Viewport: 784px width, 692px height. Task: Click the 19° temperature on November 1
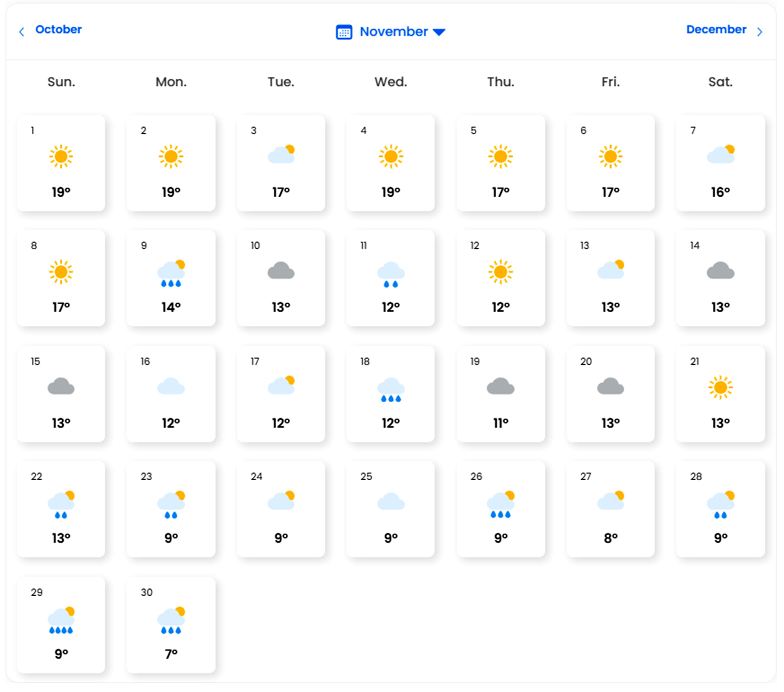pos(61,192)
